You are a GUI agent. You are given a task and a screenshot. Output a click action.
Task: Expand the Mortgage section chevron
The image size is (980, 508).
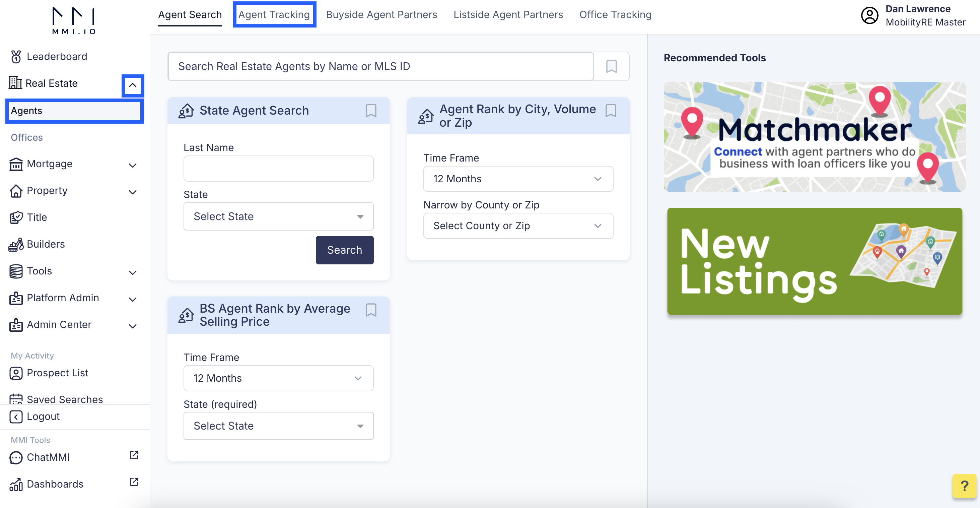pos(132,165)
